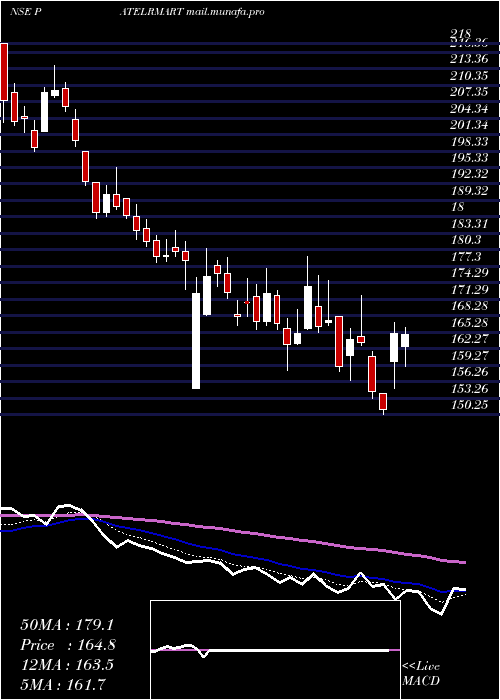
Task: Click the 171.29 price level
Action: (469, 290)
